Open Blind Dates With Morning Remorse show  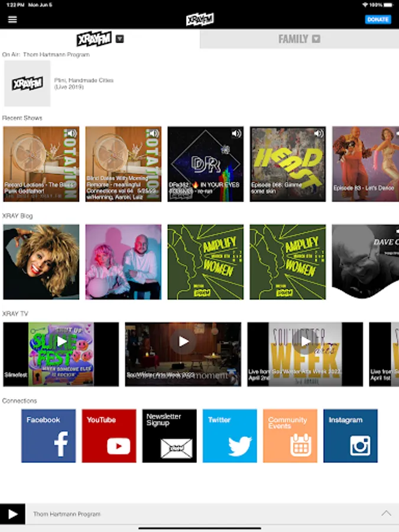click(x=123, y=164)
